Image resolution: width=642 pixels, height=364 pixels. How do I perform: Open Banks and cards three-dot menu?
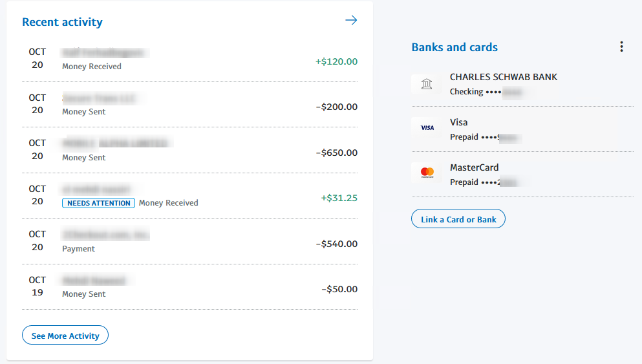click(x=621, y=47)
